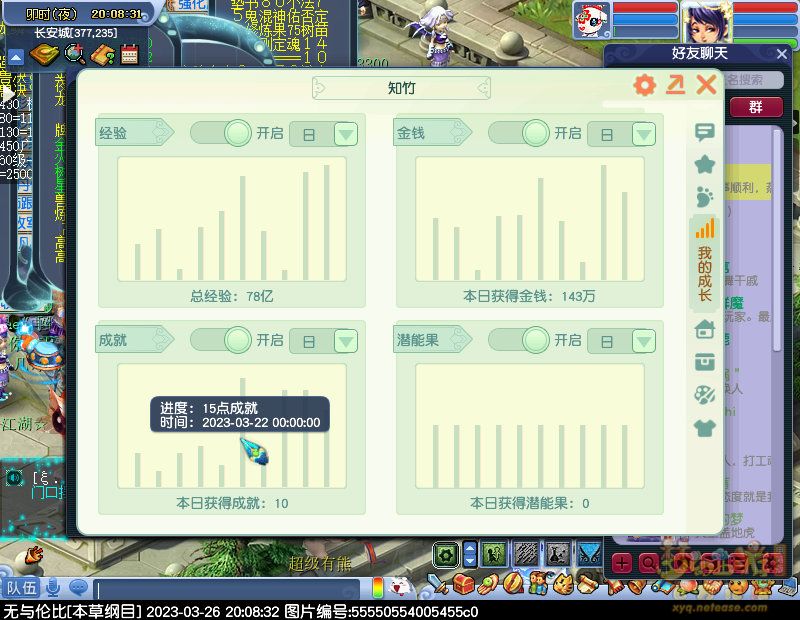This screenshot has height=620, width=800.
Task: Open the storage box sidebar icon
Action: click(705, 362)
